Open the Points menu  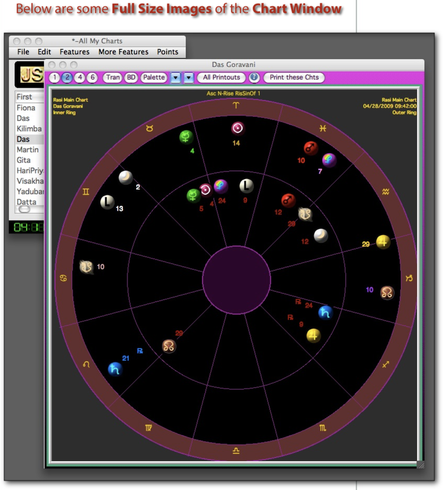(167, 52)
